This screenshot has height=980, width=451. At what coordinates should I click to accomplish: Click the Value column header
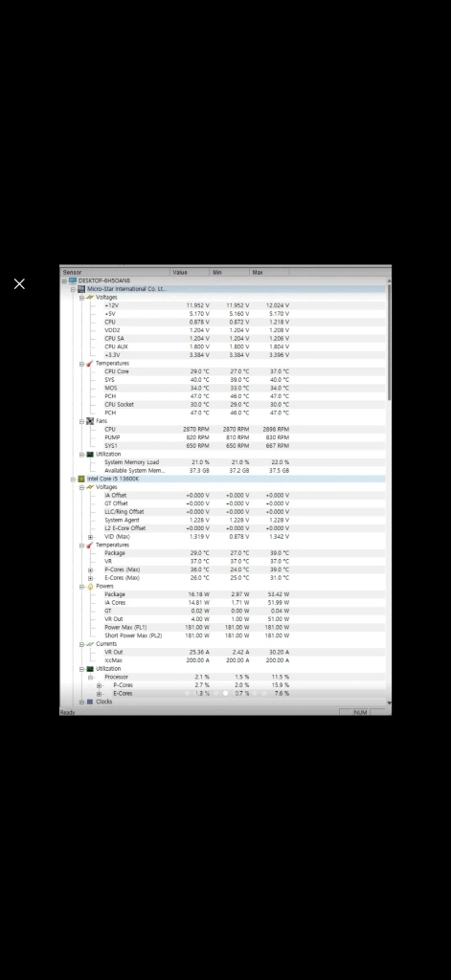[190, 273]
